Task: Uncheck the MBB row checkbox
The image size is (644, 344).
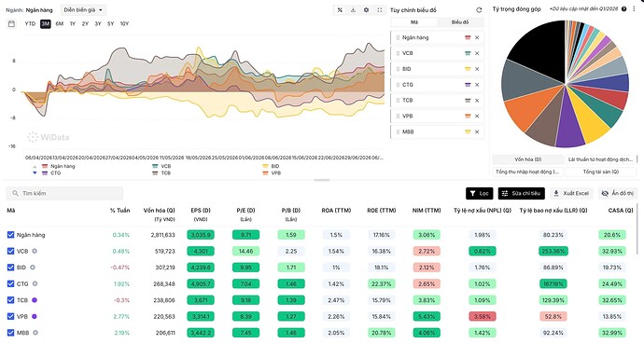Action: click(10, 333)
